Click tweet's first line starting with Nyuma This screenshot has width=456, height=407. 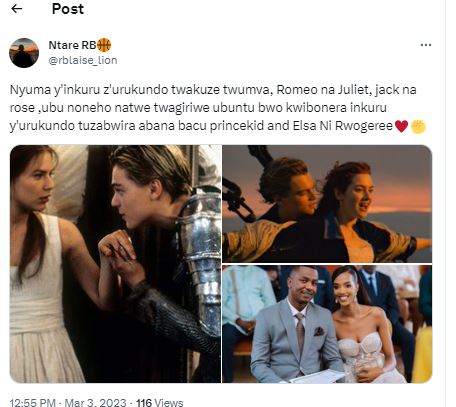213,90
